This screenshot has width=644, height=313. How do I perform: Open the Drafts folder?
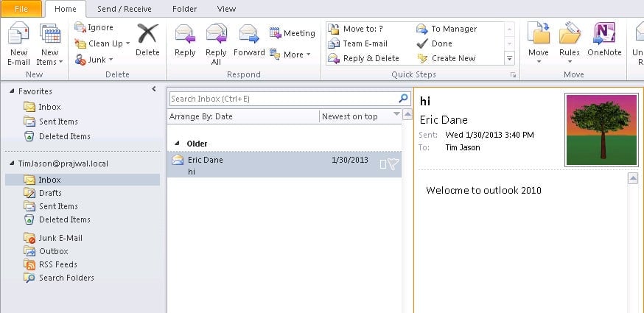pyautogui.click(x=42, y=193)
